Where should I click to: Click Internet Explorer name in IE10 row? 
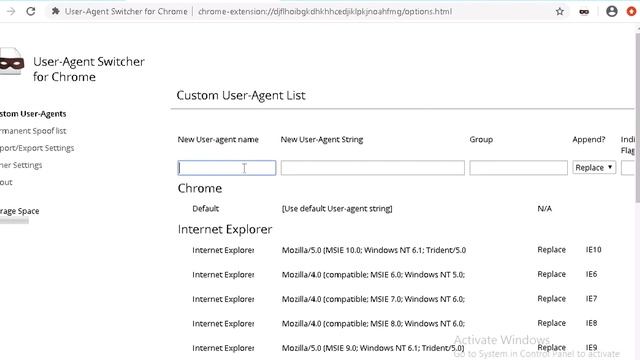(223, 250)
